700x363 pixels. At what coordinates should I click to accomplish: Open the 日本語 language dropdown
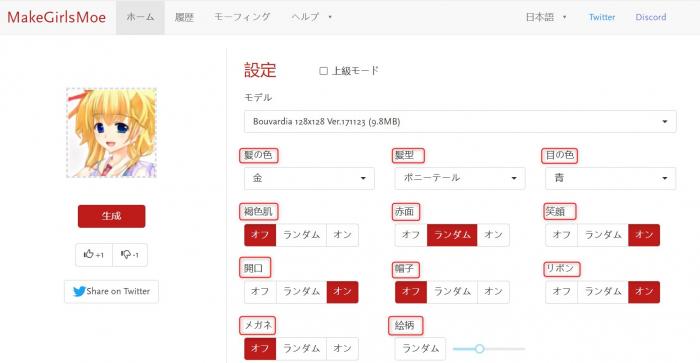546,17
